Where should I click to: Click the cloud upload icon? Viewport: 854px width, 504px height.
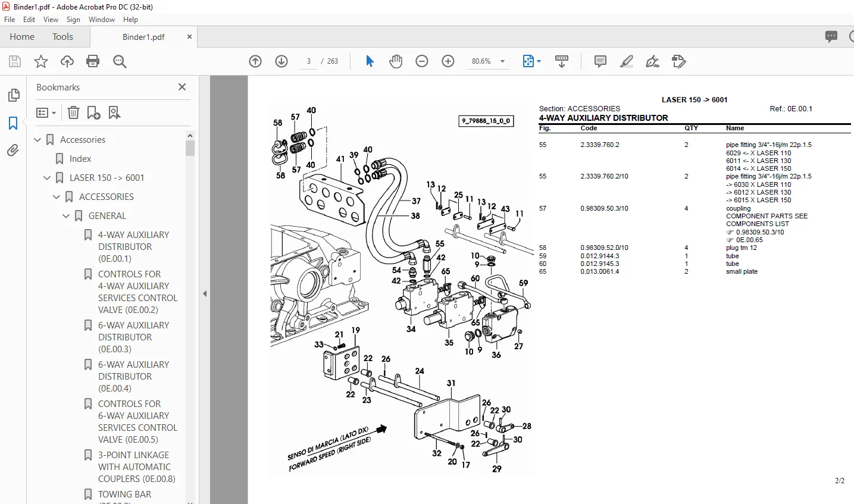pyautogui.click(x=67, y=61)
